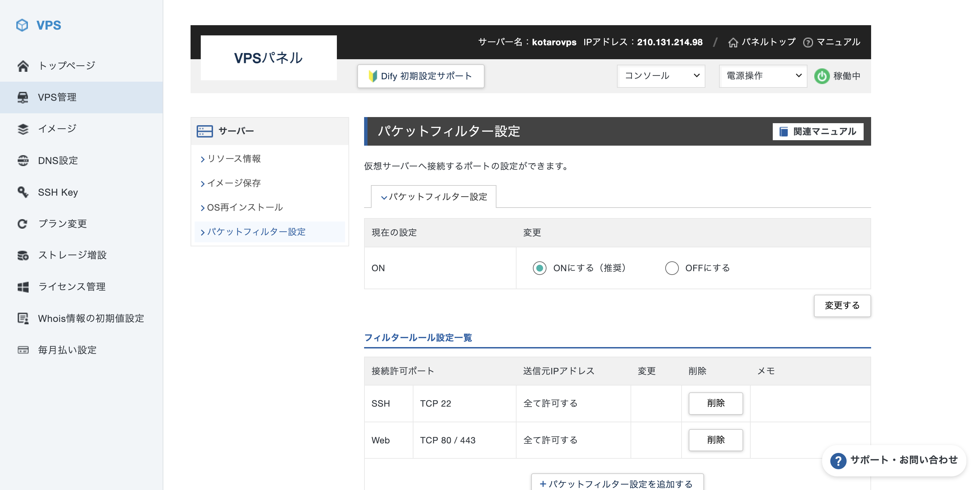Click the Windows icon beside ライセンス管理
Screen dimensions: 980x490
(23, 287)
